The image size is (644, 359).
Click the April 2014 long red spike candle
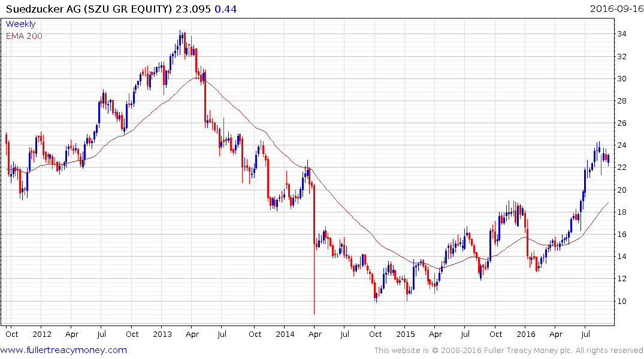click(x=314, y=250)
